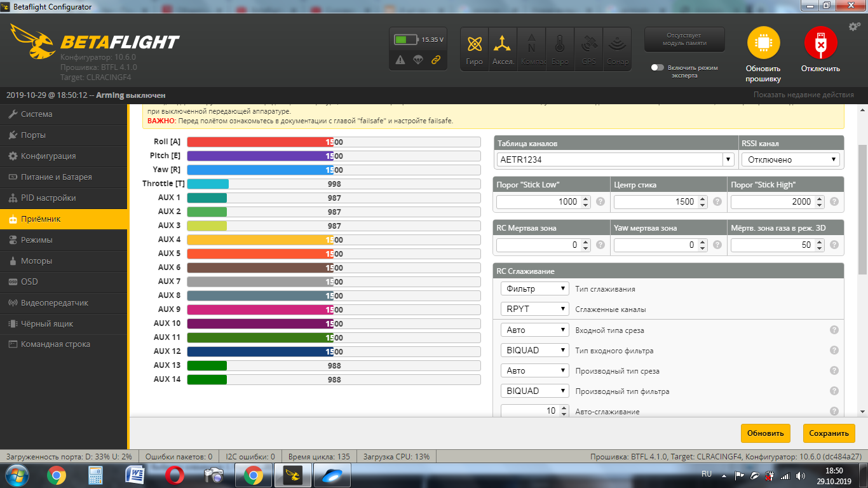Click the Roll [A] channel bar
The height and width of the screenshot is (488, 868).
(334, 142)
